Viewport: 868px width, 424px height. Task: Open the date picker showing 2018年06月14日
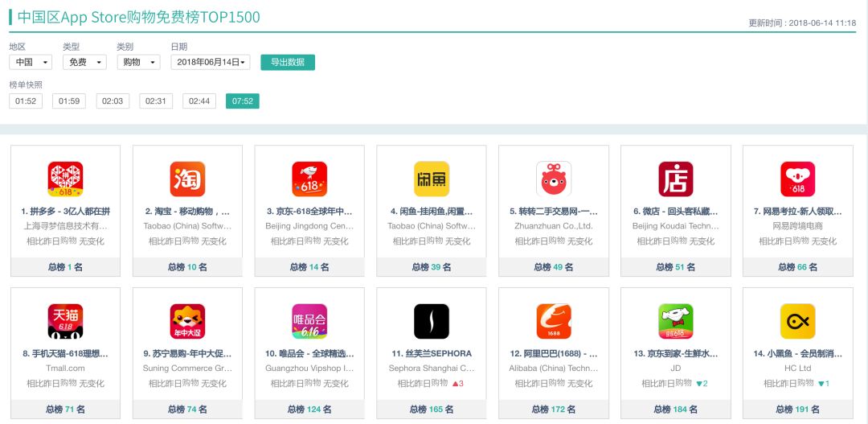pyautogui.click(x=211, y=62)
